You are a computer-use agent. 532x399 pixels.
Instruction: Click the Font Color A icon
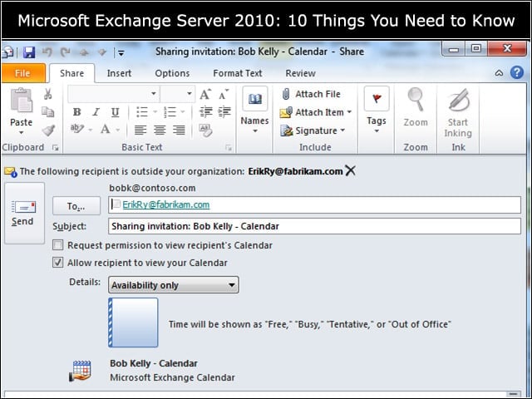(x=106, y=130)
